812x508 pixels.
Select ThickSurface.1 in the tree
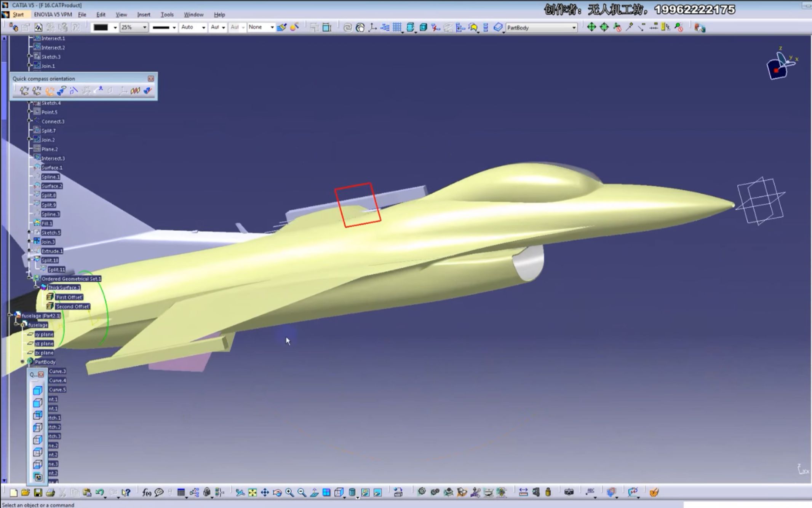[64, 288]
